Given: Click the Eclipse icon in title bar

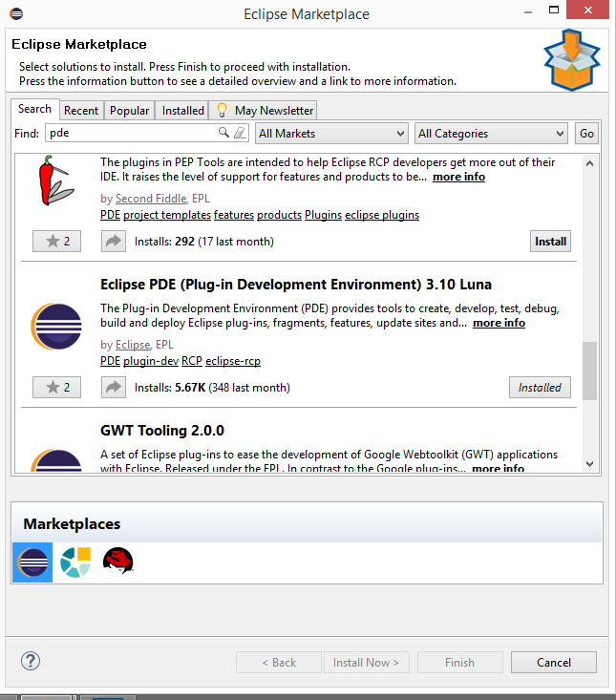Looking at the screenshot, I should click(16, 13).
